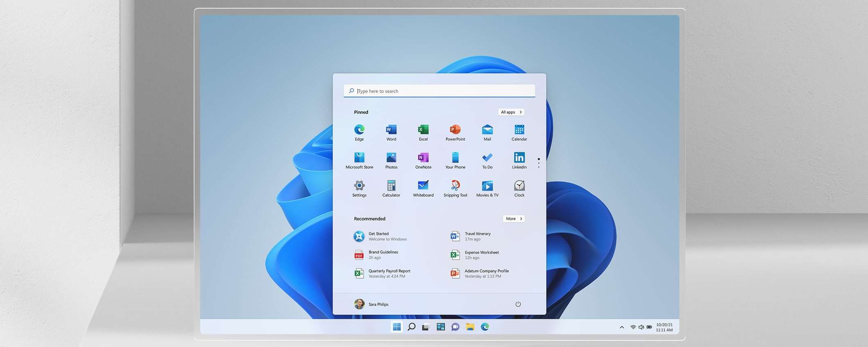Click the power button icon
The image size is (868, 347).
coord(518,304)
